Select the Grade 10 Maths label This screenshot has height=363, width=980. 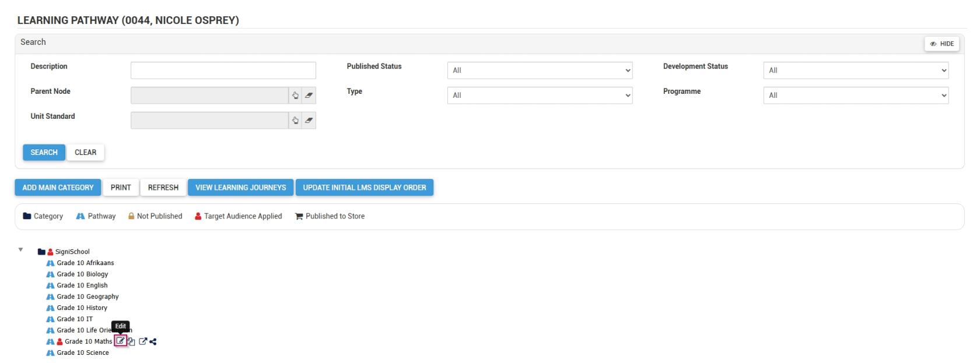[88, 341]
